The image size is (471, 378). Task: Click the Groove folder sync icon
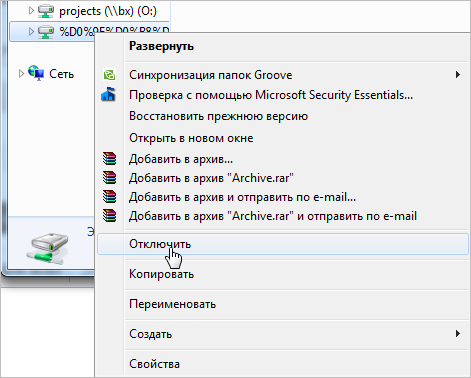pyautogui.click(x=109, y=75)
